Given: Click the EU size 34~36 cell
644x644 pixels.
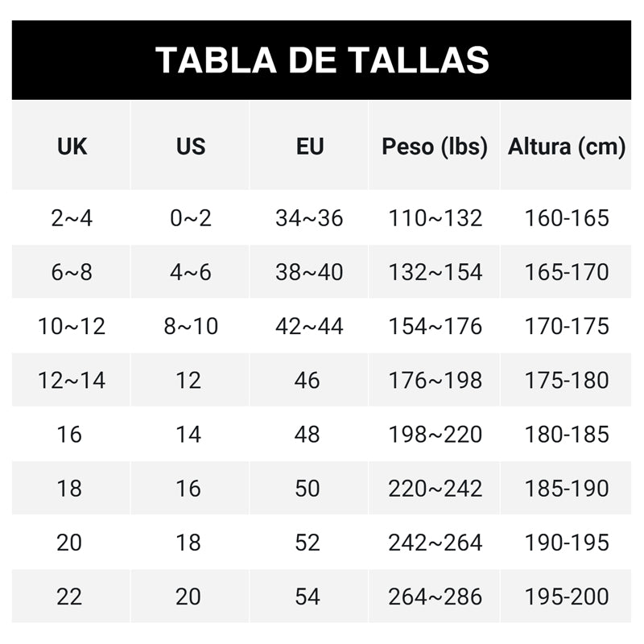Looking at the screenshot, I should (309, 217).
